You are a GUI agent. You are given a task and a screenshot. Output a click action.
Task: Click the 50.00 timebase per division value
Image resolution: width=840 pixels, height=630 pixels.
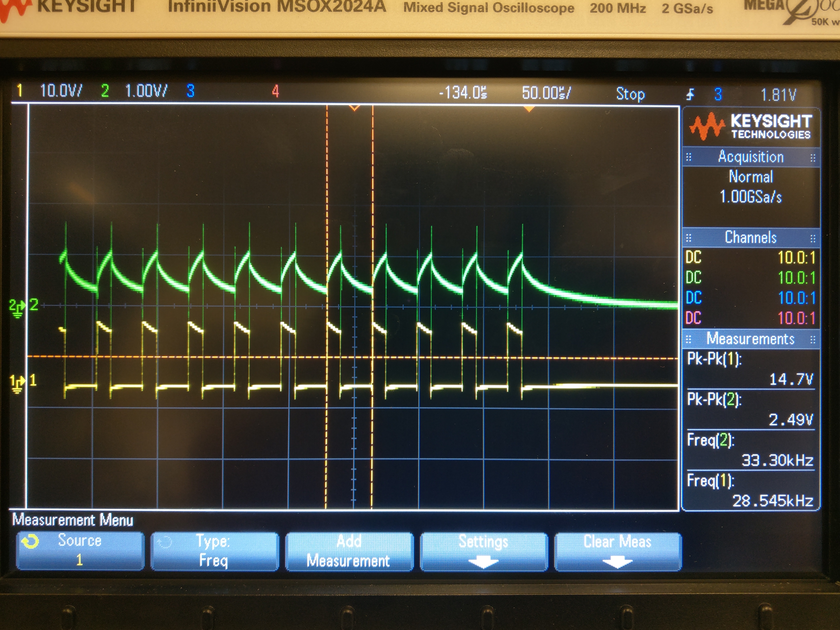546,93
